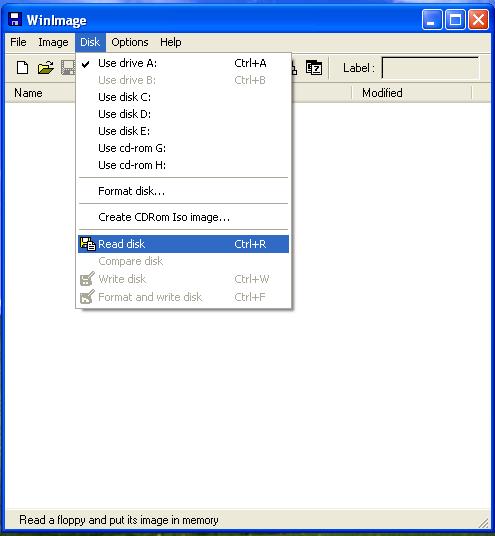This screenshot has width=495, height=536.
Task: Click the window resize grip corner
Action: point(484,522)
